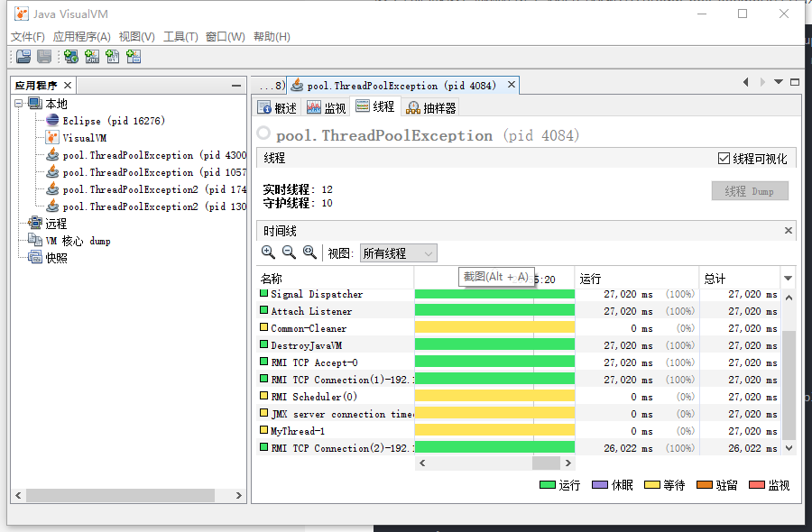The height and width of the screenshot is (532, 812).
Task: Select the MyThread-1 thread row
Action: (x=518, y=431)
